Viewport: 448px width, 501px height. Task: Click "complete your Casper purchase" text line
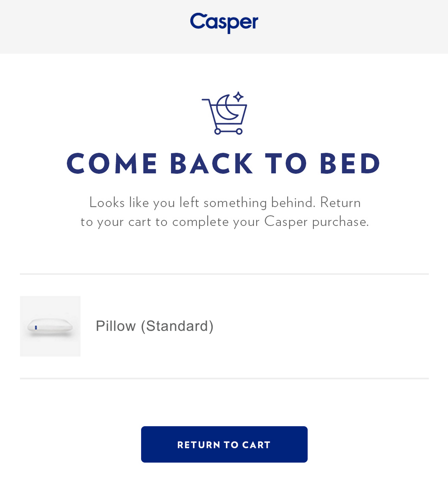point(270,222)
